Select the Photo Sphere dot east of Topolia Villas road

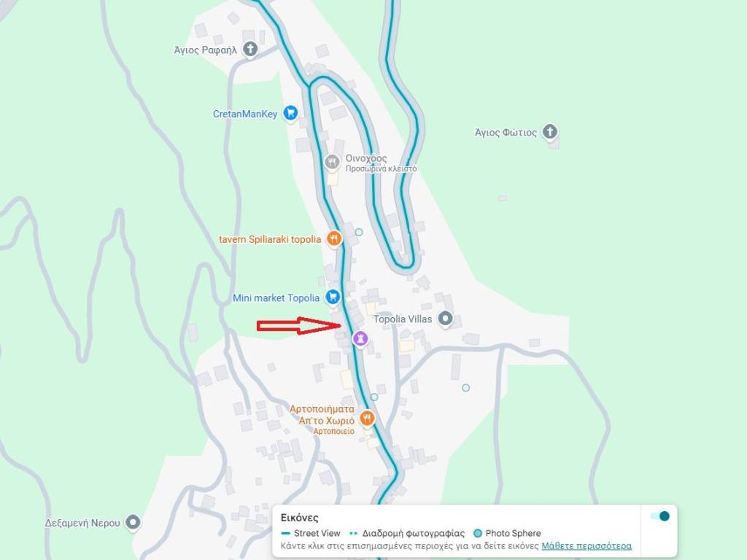pos(465,388)
